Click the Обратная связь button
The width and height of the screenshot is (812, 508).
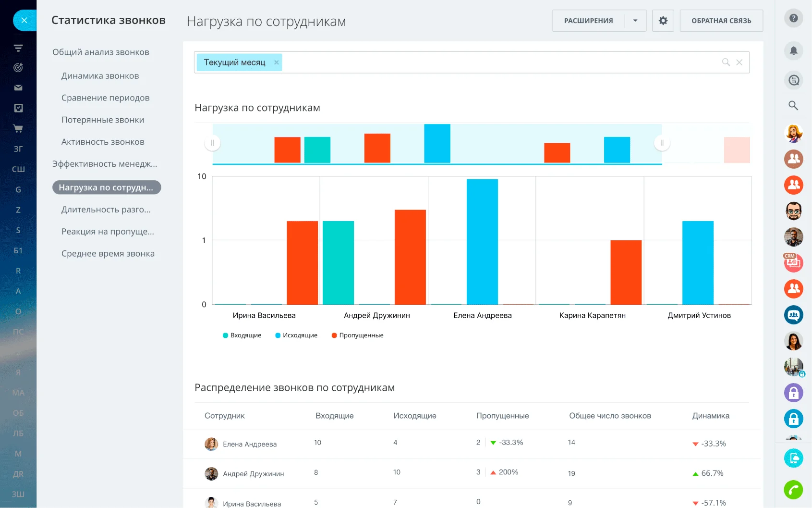[721, 21]
